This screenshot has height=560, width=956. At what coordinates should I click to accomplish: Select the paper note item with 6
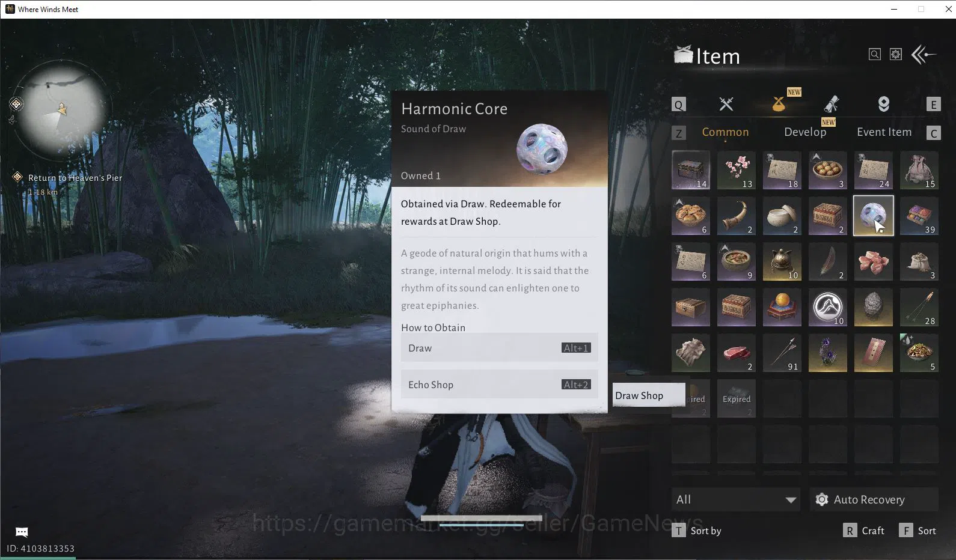(691, 261)
